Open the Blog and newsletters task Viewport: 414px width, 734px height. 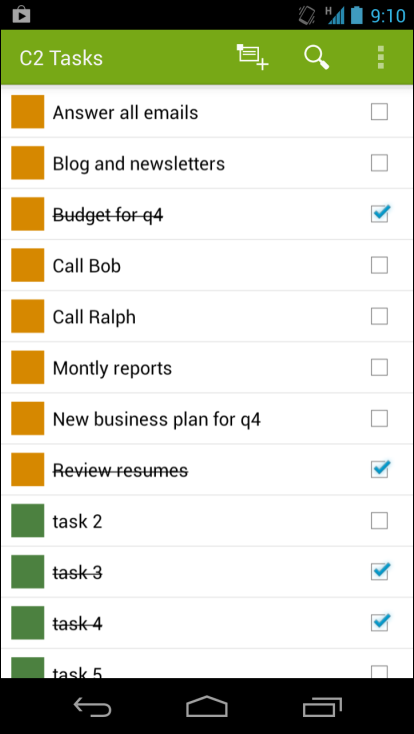point(207,163)
